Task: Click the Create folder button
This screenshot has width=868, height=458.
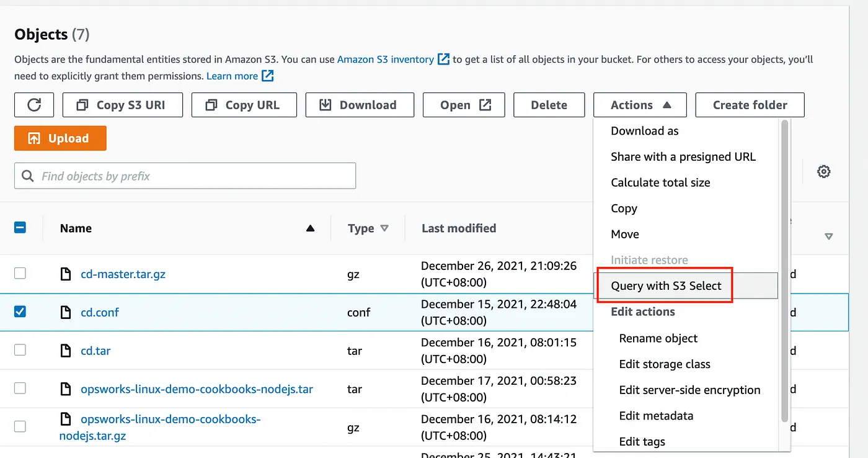Action: (x=750, y=105)
